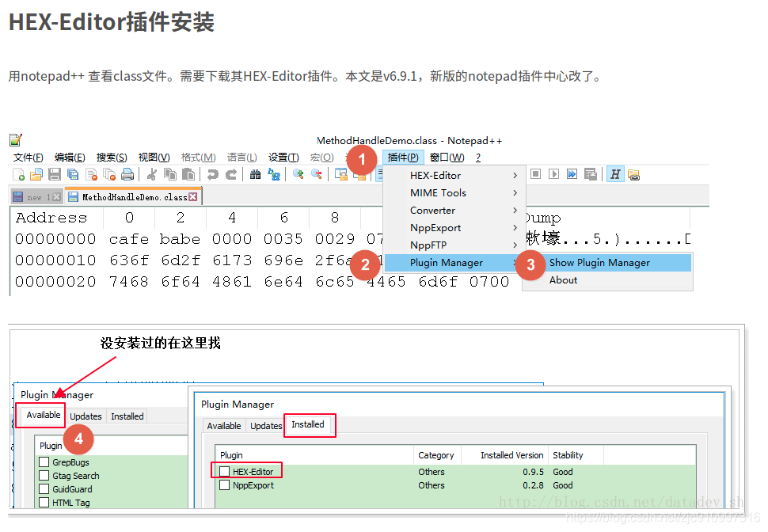
Task: Open the 编辑(E) menu
Action: 70,158
